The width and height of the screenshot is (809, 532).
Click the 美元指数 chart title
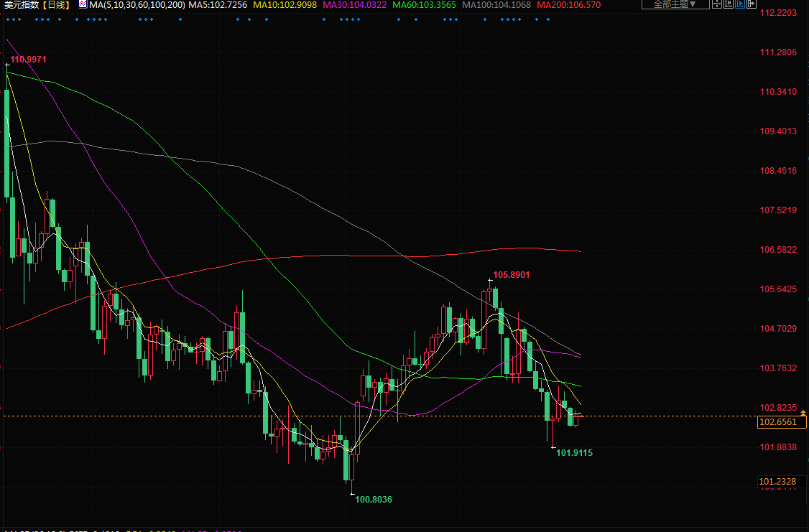20,5
